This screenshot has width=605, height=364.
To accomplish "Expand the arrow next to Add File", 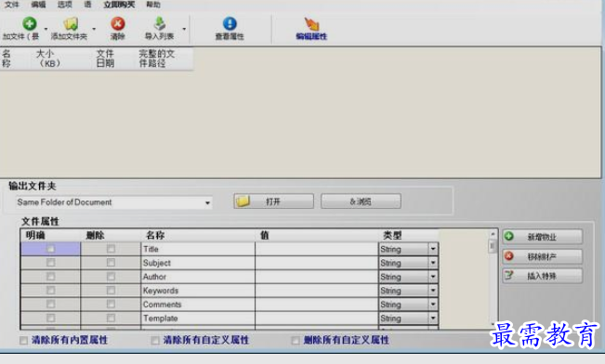I will (x=46, y=29).
